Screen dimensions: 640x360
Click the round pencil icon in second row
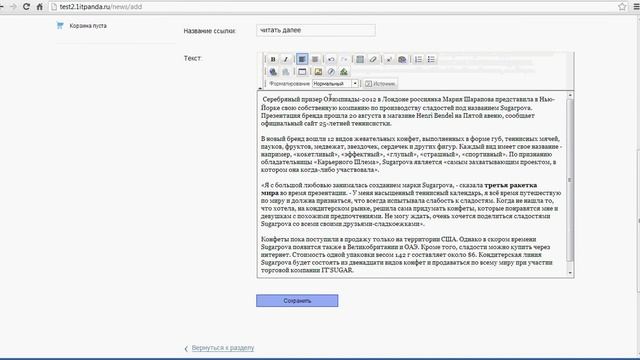[x=331, y=72]
